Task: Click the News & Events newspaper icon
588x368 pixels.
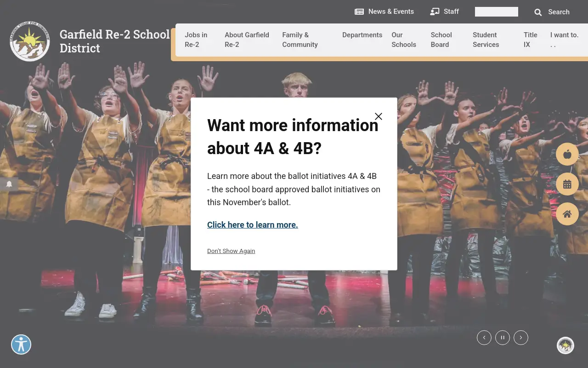Action: (359, 11)
